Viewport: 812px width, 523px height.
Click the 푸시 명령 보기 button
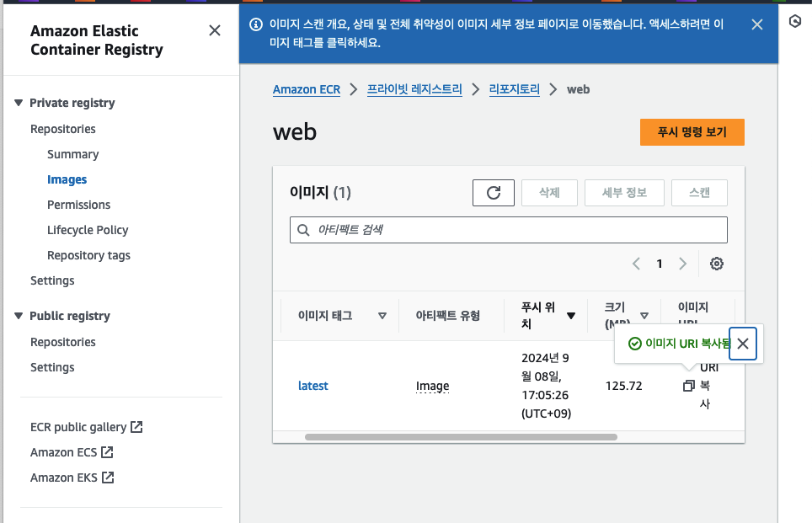click(692, 132)
